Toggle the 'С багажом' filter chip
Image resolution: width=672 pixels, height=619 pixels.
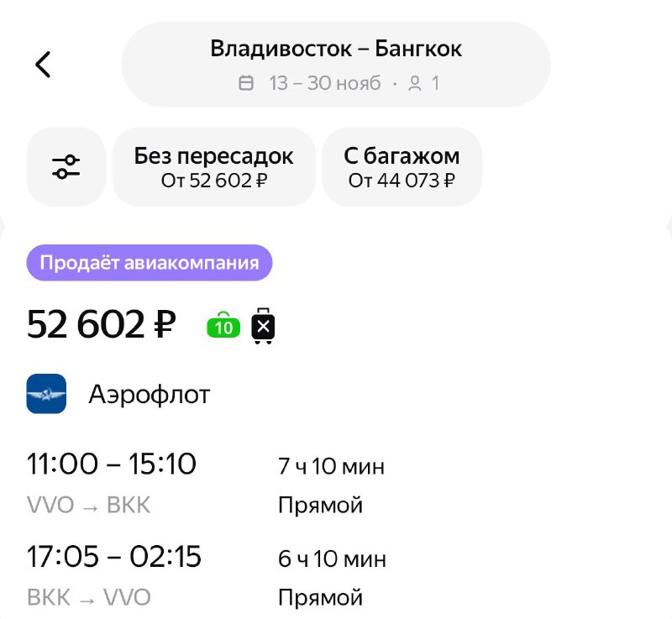(x=402, y=166)
